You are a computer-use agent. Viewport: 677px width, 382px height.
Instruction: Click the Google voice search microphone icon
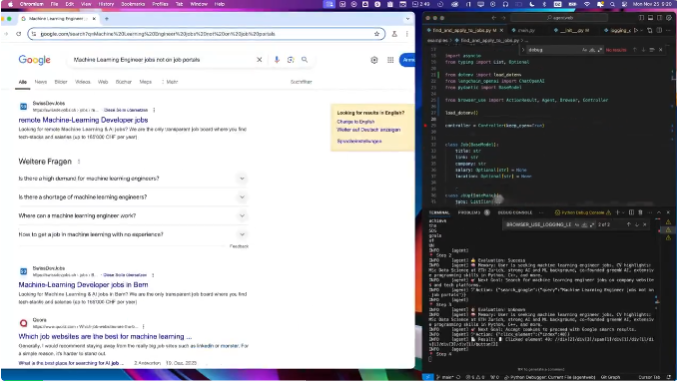(x=277, y=60)
